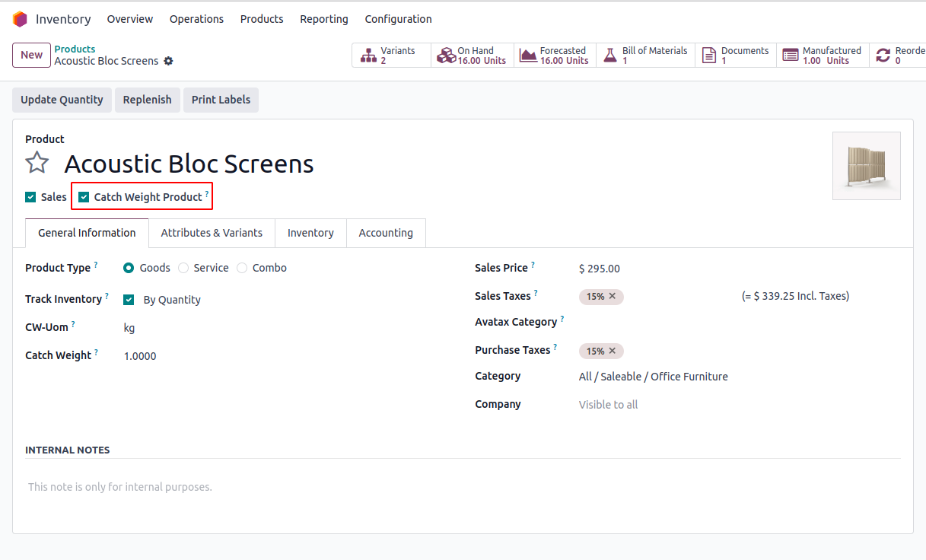Remove the 15% purchase tax tag
926x560 pixels.
tap(613, 351)
